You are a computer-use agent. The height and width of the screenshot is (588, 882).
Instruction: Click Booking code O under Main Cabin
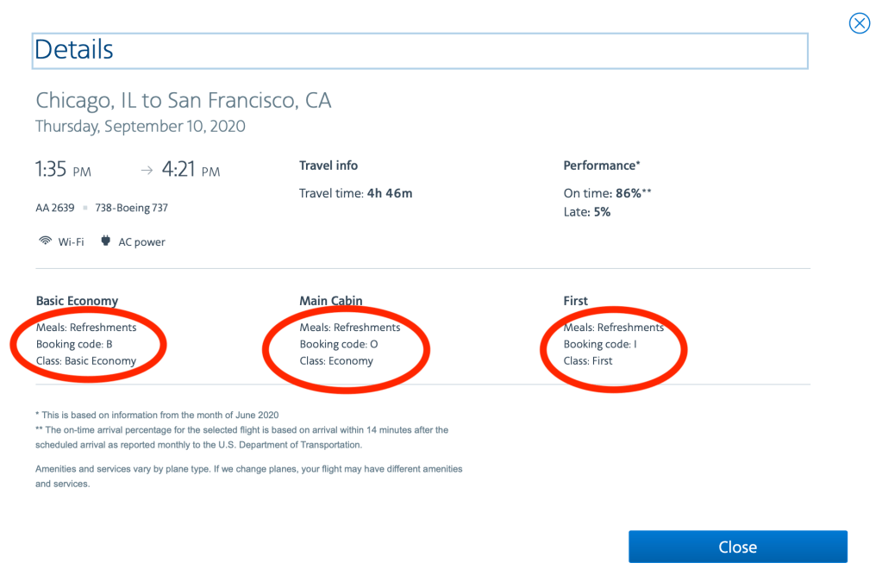pos(338,344)
